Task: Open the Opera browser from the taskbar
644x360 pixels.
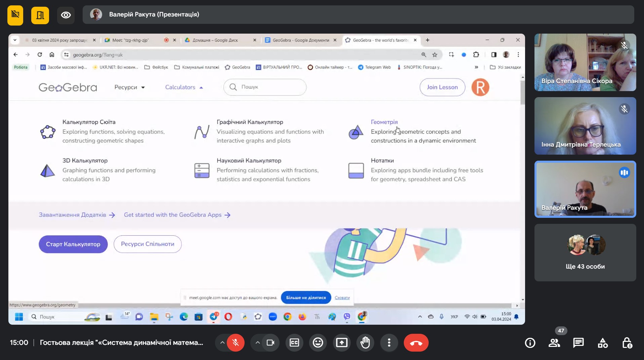Action: 228,317
